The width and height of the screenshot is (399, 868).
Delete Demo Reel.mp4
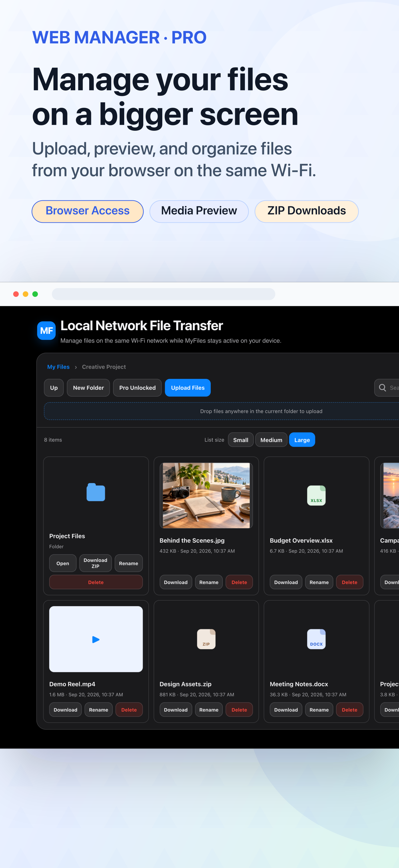[129, 709]
